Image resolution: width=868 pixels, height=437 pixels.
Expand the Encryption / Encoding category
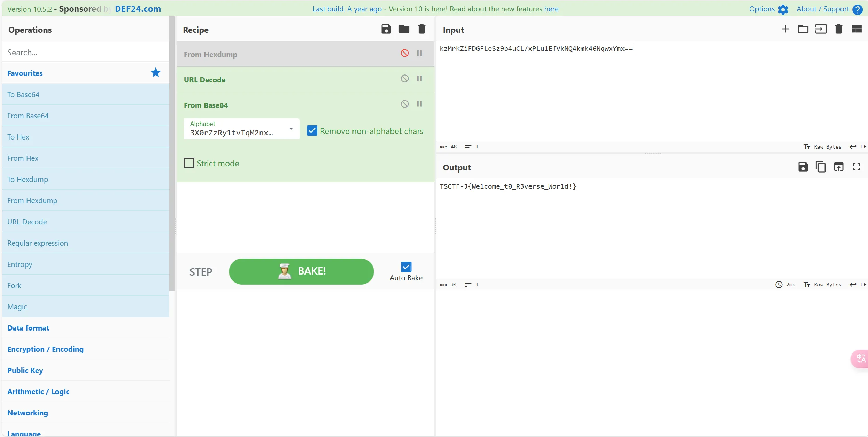pos(45,349)
